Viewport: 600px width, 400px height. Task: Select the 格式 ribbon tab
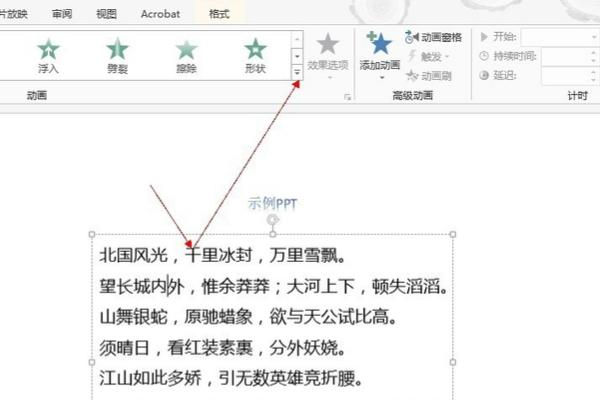[x=219, y=14]
